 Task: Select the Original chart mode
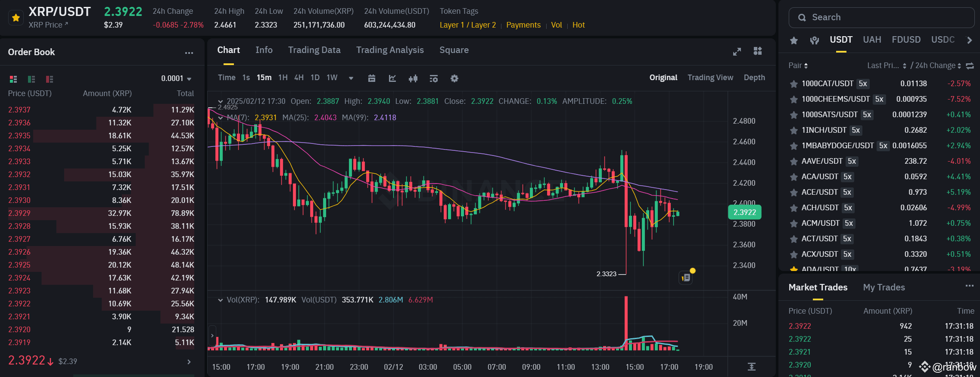(663, 78)
